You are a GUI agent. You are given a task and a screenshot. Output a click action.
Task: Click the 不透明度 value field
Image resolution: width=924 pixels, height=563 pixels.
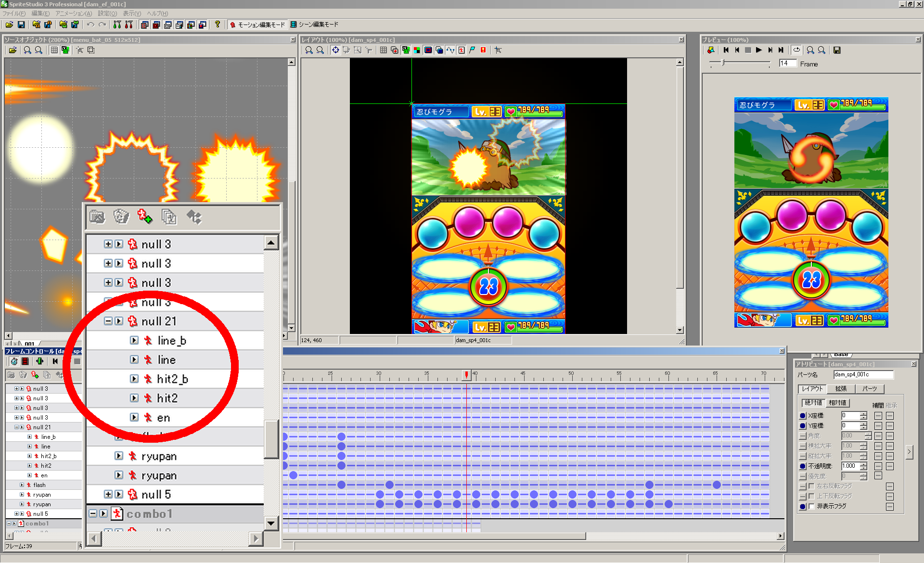[x=850, y=466]
